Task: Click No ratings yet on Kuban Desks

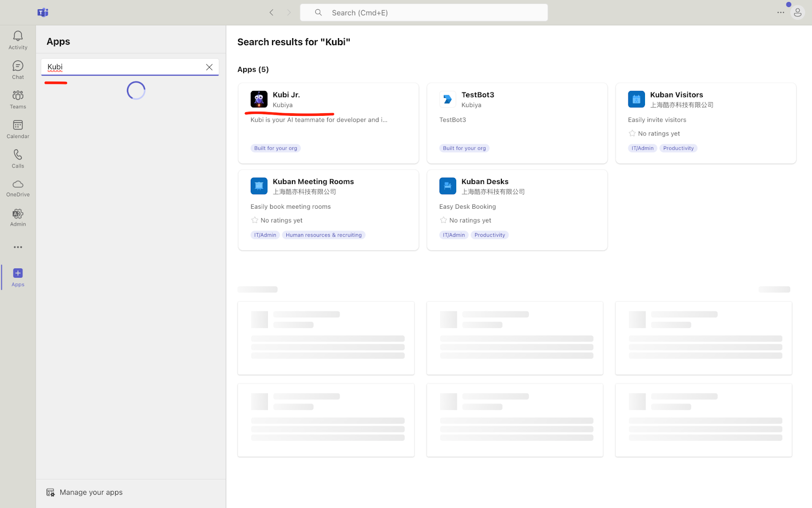Action: [470, 220]
